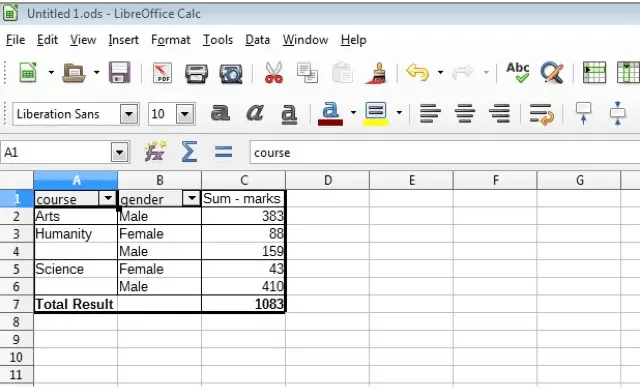Click the Liberation Sans font name box
This screenshot has height=390, width=640.
pyautogui.click(x=67, y=114)
